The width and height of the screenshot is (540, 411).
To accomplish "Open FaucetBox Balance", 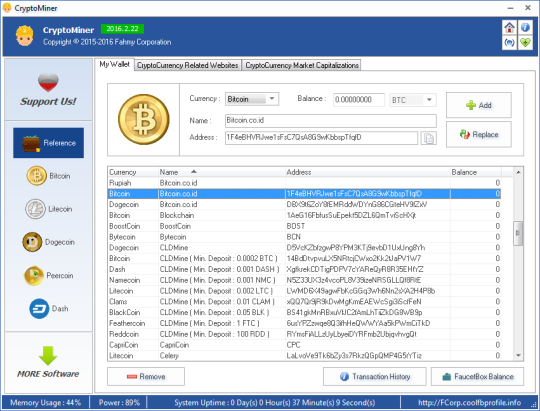I will point(477,377).
